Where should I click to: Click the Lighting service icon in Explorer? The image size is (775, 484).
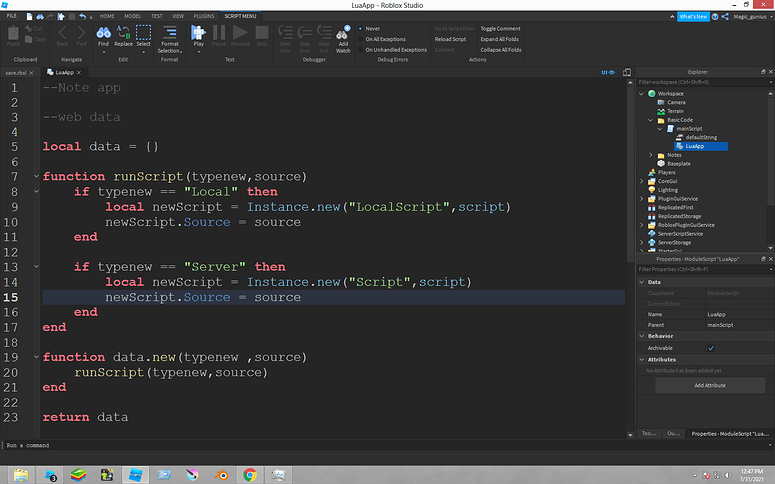click(650, 190)
